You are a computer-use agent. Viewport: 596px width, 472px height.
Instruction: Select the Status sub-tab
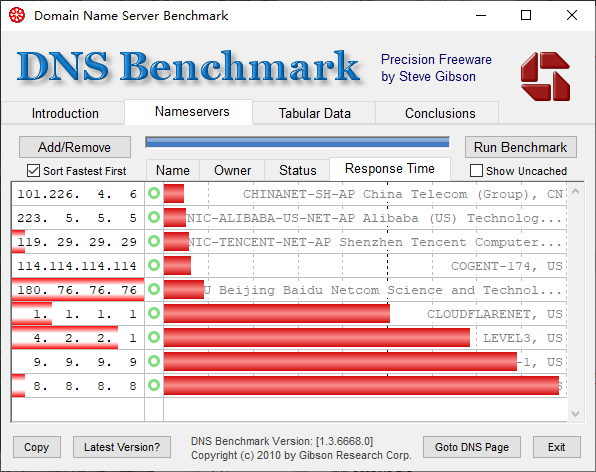(297, 170)
